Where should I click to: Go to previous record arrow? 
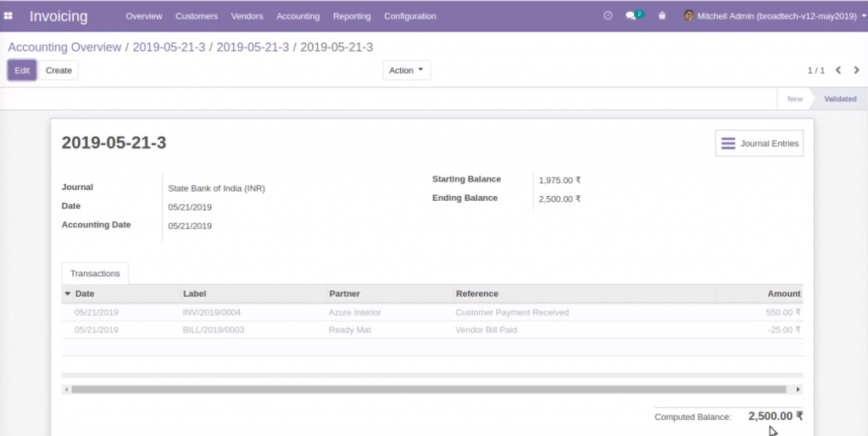tap(838, 70)
